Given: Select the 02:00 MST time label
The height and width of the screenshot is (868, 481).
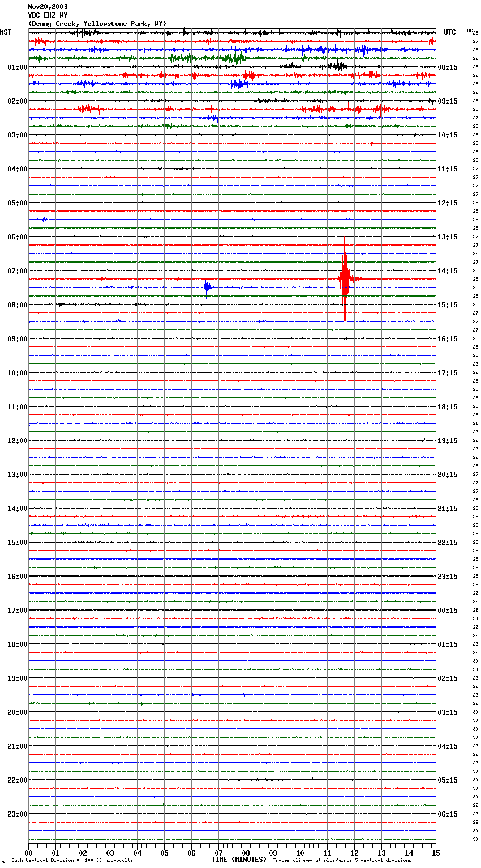Looking at the screenshot, I should 18,101.
